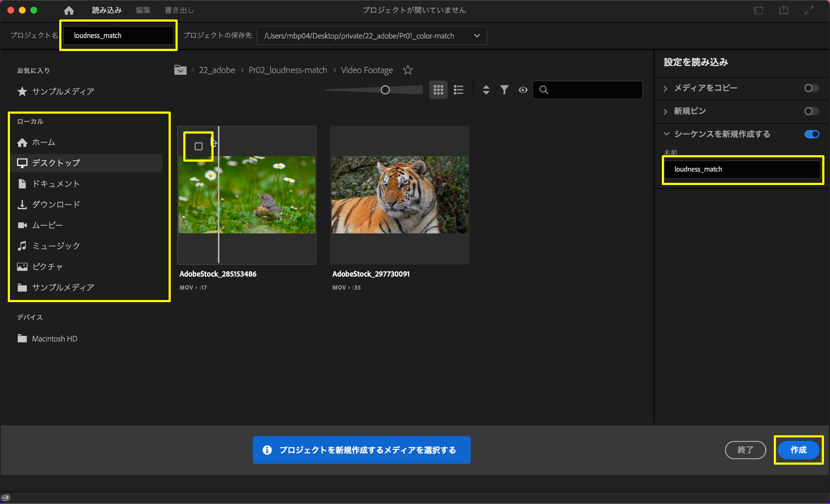The height and width of the screenshot is (504, 830).
Task: Switch to list view icon
Action: (x=458, y=90)
